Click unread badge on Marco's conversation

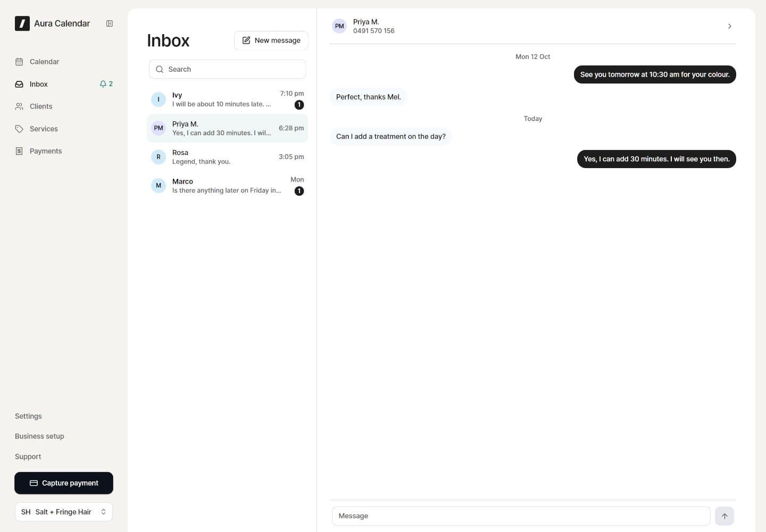click(x=299, y=191)
